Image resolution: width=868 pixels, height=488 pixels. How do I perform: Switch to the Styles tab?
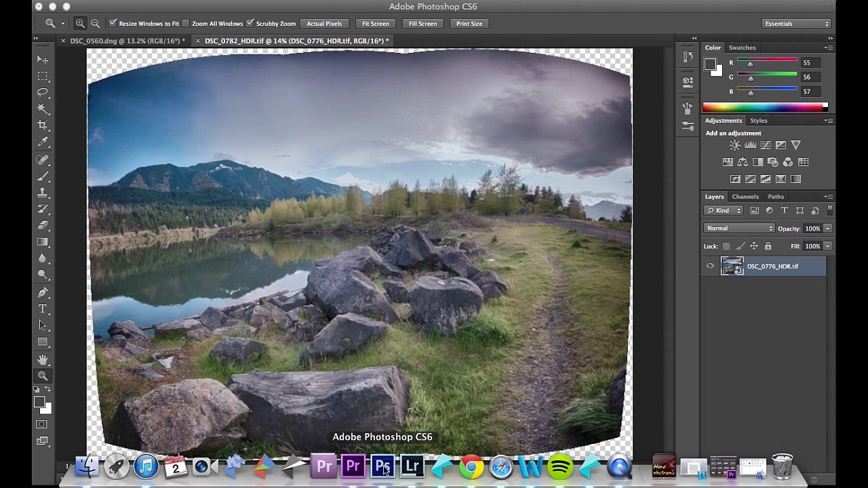point(758,121)
